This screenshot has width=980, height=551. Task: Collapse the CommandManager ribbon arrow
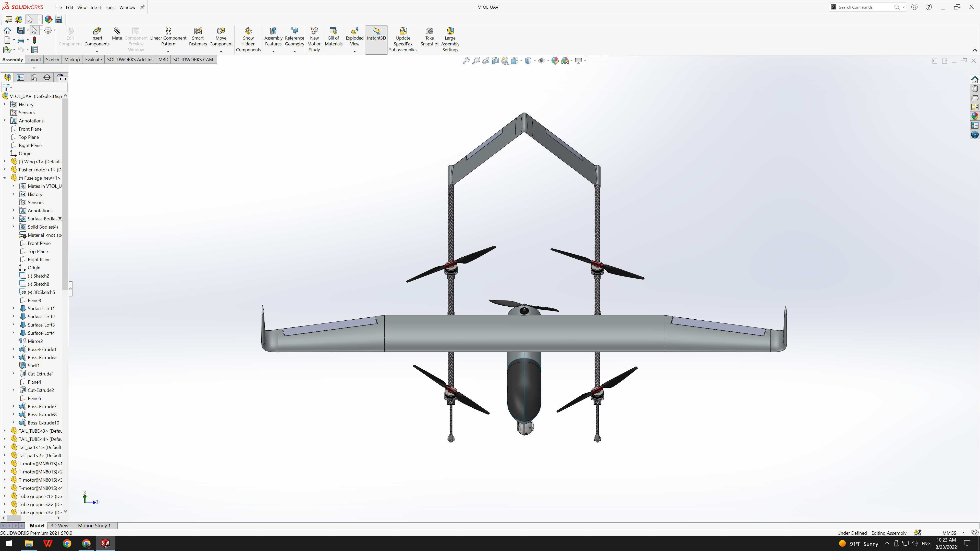tap(974, 50)
